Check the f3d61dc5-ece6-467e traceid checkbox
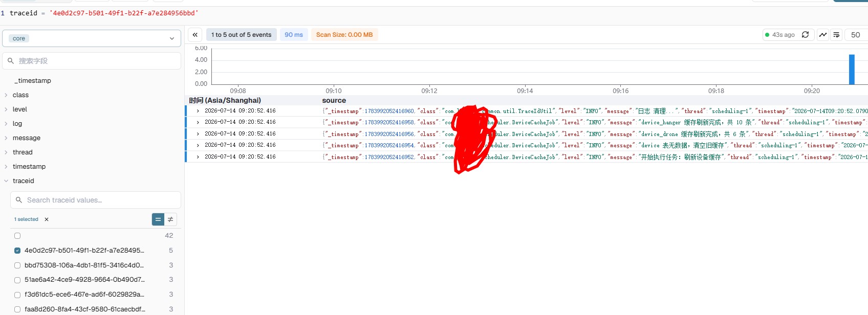 [17, 295]
